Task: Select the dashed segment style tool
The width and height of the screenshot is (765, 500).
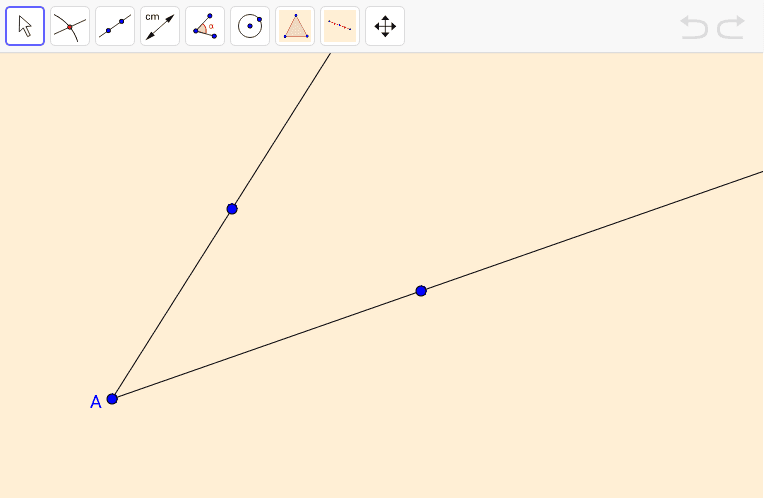Action: pos(340,26)
